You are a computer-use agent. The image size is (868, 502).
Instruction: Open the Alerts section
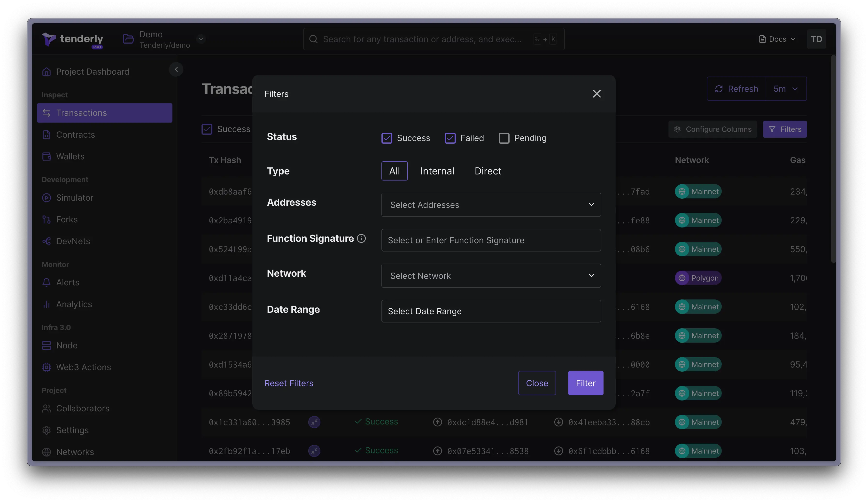(x=104, y=282)
